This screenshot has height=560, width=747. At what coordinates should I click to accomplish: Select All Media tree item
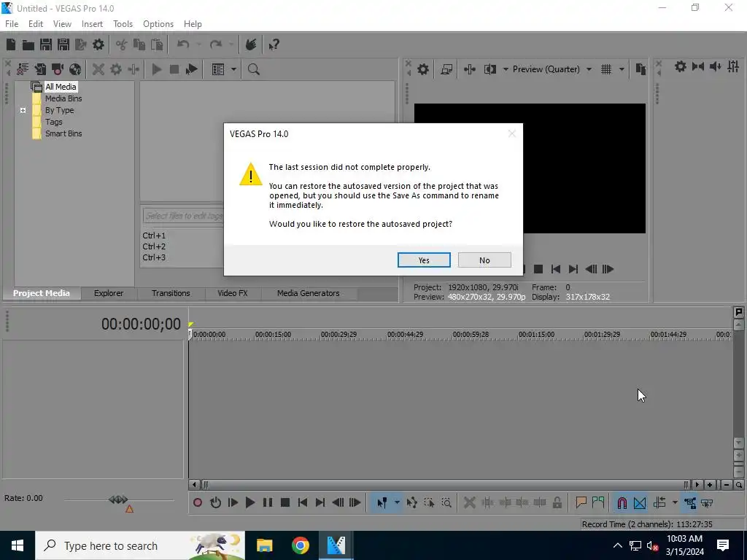click(61, 87)
